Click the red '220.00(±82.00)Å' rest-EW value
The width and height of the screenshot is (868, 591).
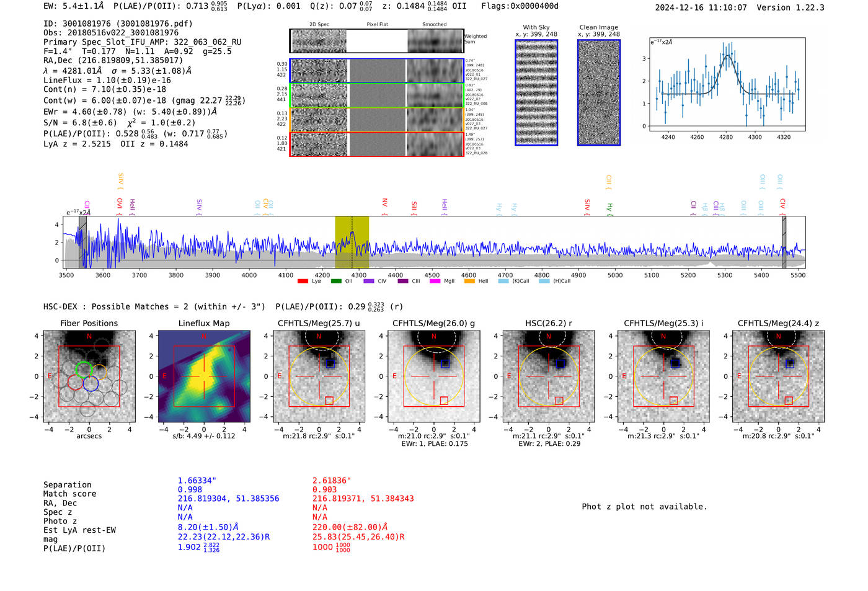350,527
